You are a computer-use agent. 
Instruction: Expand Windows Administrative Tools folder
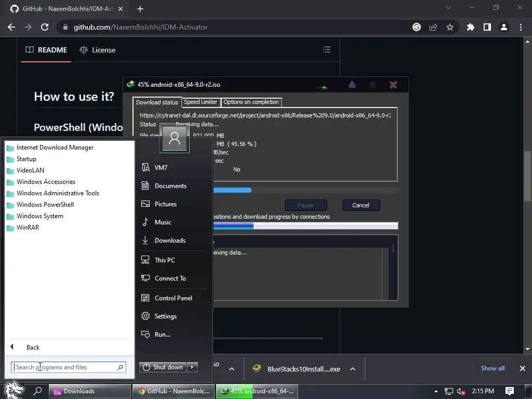[57, 193]
